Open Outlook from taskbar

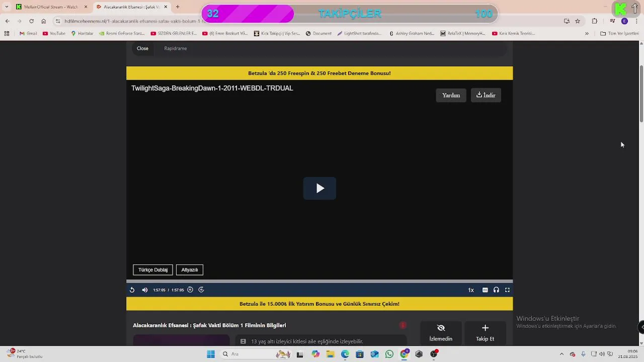click(x=374, y=354)
